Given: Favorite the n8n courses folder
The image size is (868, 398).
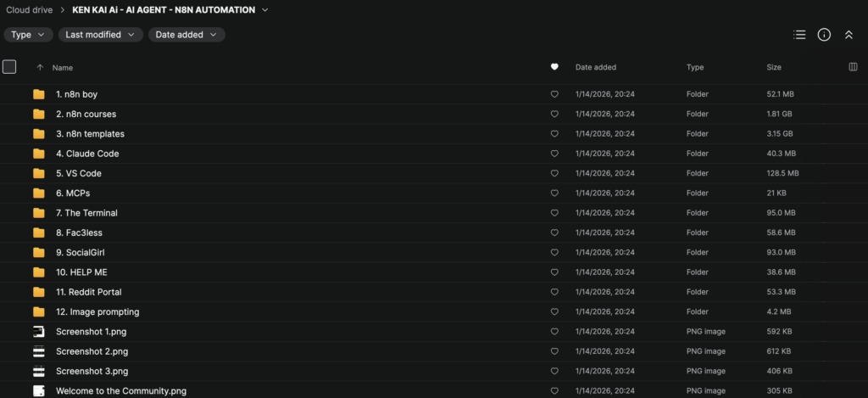Looking at the screenshot, I should 554,114.
